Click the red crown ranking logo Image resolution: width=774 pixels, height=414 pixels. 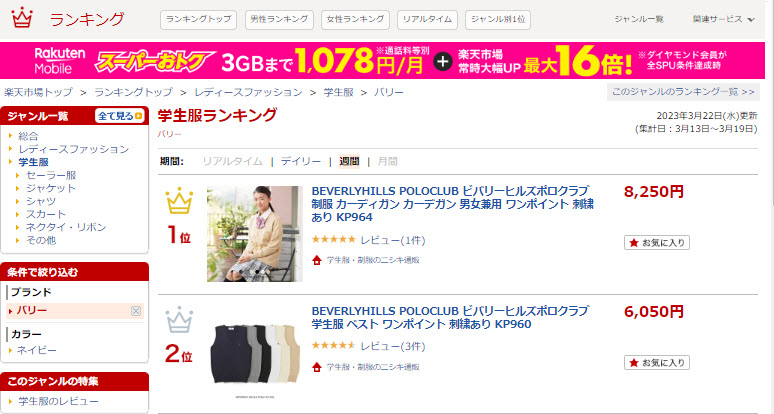coord(22,18)
